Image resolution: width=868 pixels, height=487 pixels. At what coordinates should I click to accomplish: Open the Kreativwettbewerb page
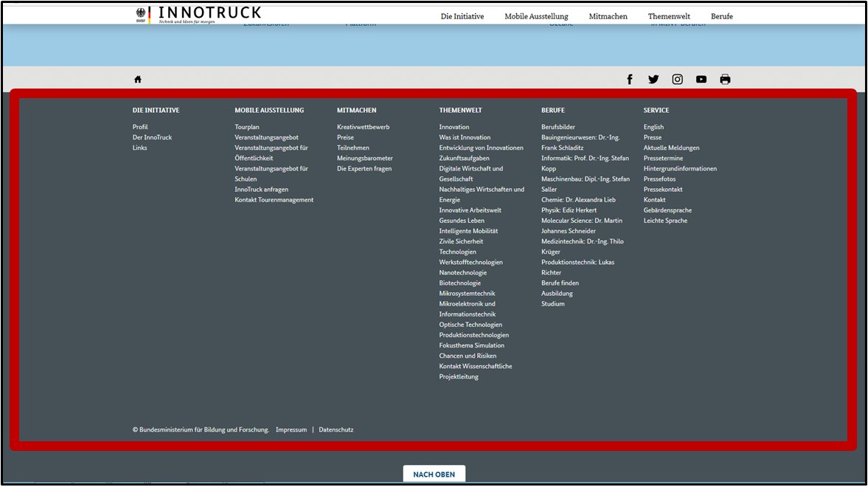click(x=361, y=126)
